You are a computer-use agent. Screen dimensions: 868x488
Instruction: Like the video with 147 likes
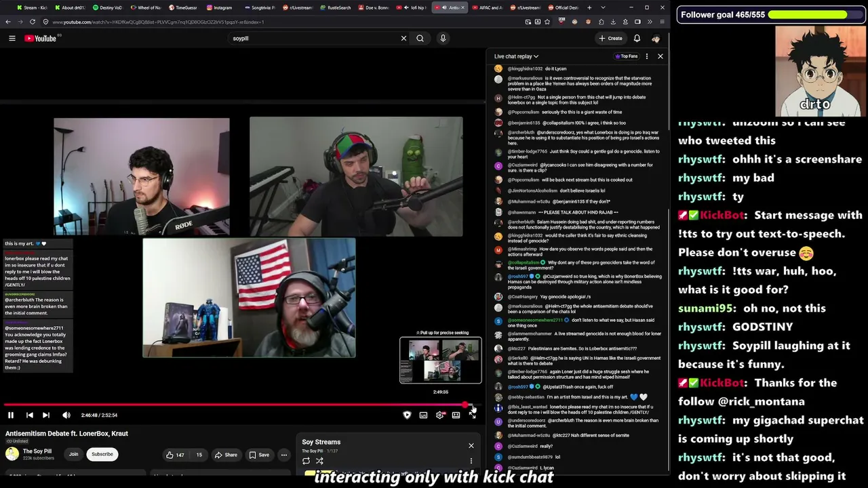[176, 455]
